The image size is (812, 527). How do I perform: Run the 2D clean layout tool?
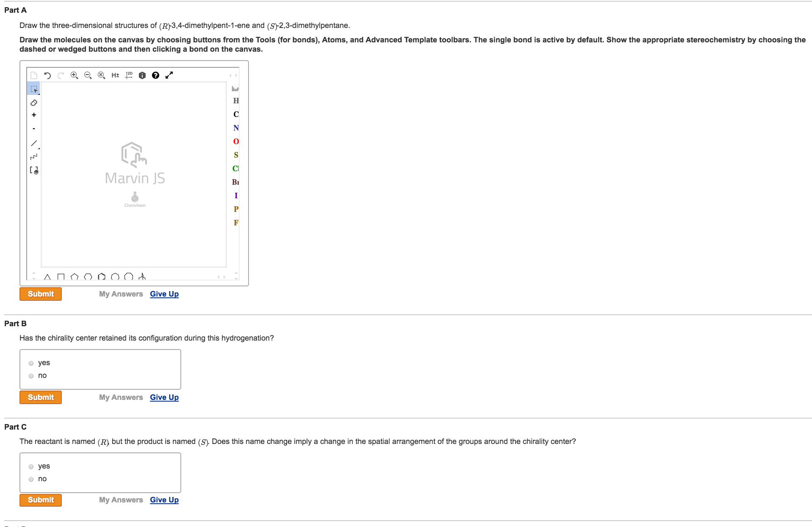pyautogui.click(x=129, y=75)
